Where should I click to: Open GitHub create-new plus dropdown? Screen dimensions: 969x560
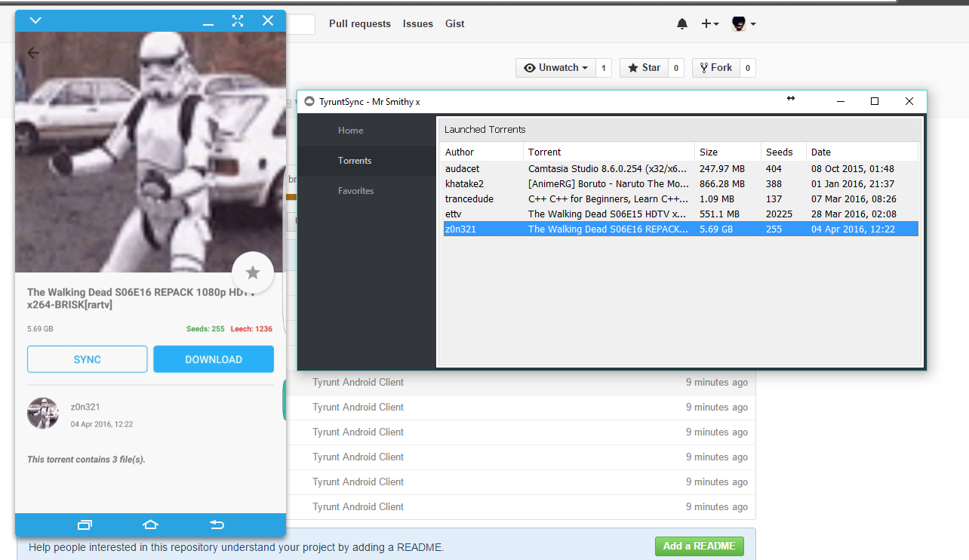709,24
